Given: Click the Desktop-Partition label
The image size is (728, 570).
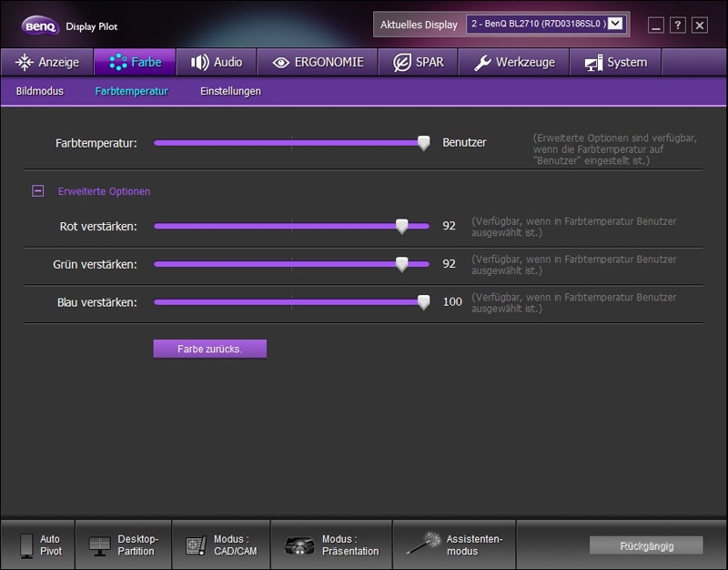Looking at the screenshot, I should tap(138, 545).
